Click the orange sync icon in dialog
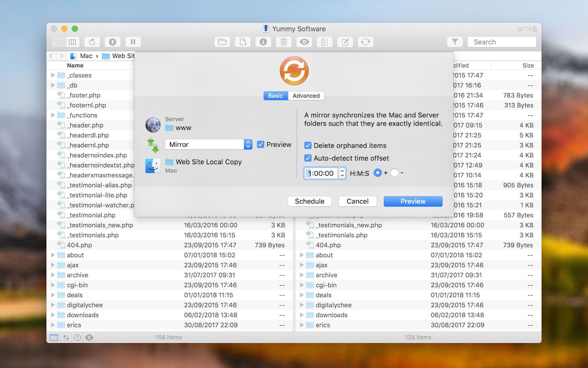Screen dimensions: 588x368 pos(294,71)
